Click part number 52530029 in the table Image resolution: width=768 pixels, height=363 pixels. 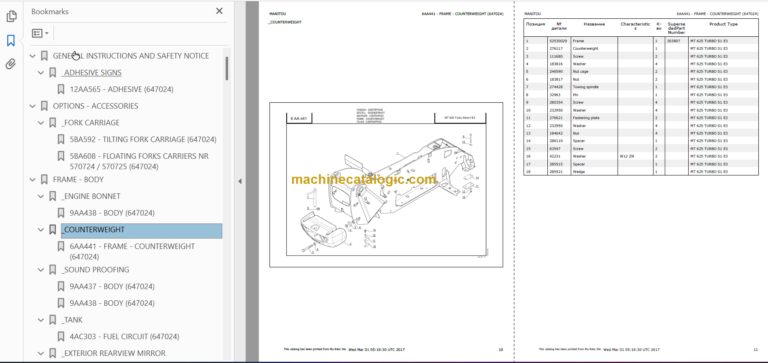[559, 41]
